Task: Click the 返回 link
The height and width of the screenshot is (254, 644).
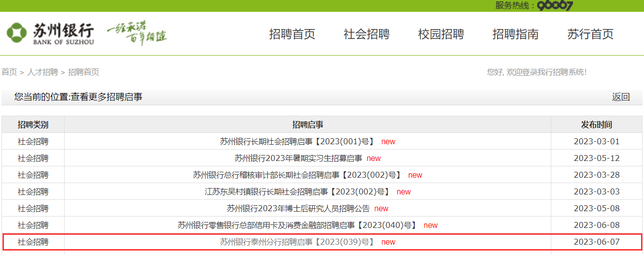Action: point(621,97)
